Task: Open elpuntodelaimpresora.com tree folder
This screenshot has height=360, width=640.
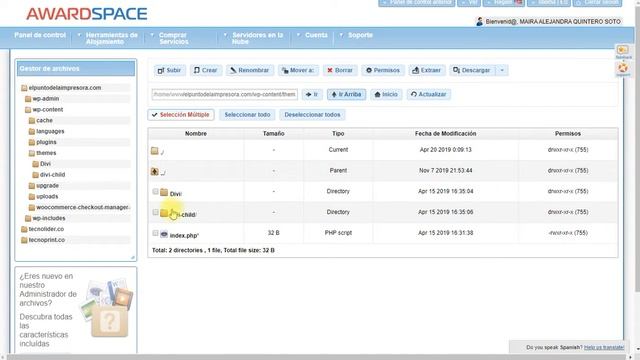Action: (x=64, y=88)
